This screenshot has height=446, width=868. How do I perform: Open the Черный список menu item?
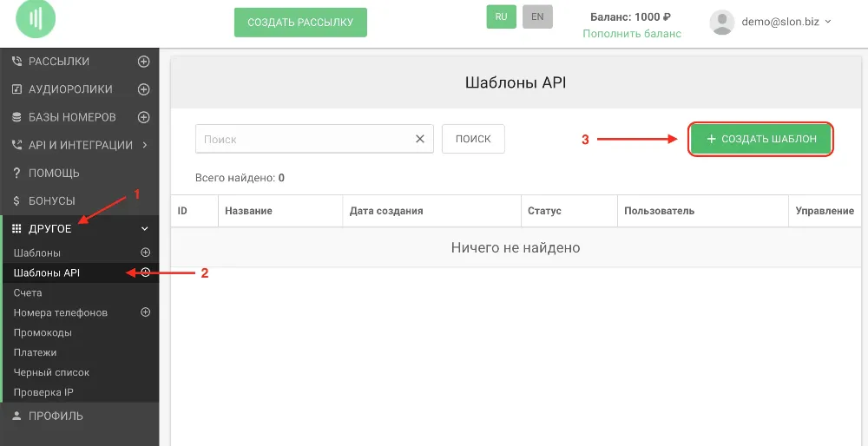(51, 372)
